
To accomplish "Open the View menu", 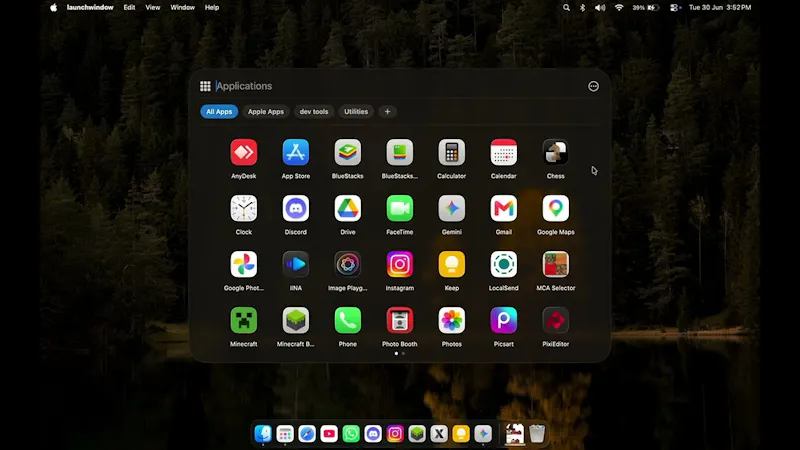I will (153, 7).
